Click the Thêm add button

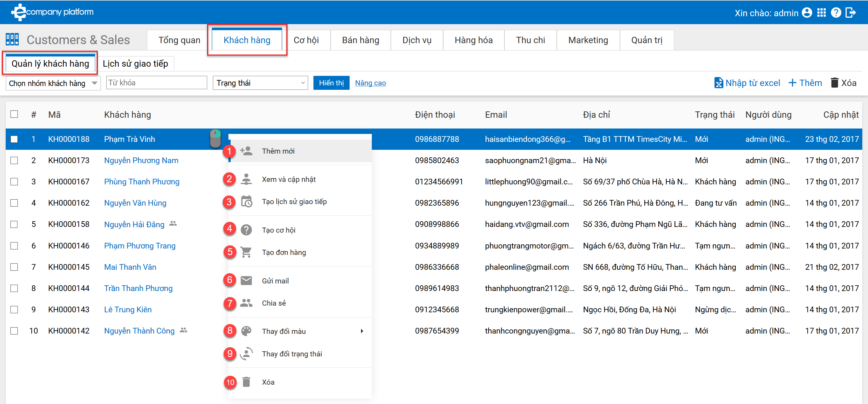point(805,83)
